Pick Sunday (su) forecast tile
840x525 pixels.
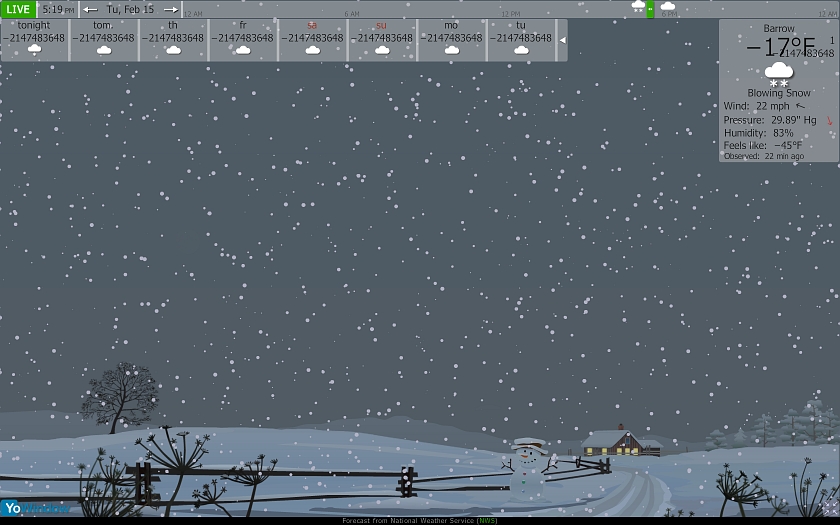click(382, 39)
